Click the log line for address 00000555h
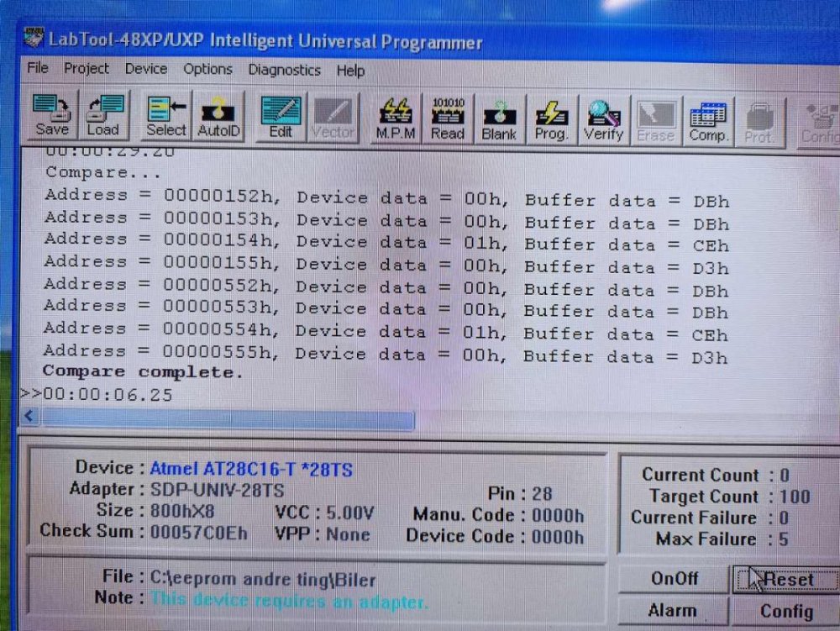Viewport: 840px width, 631px height. pos(386,354)
